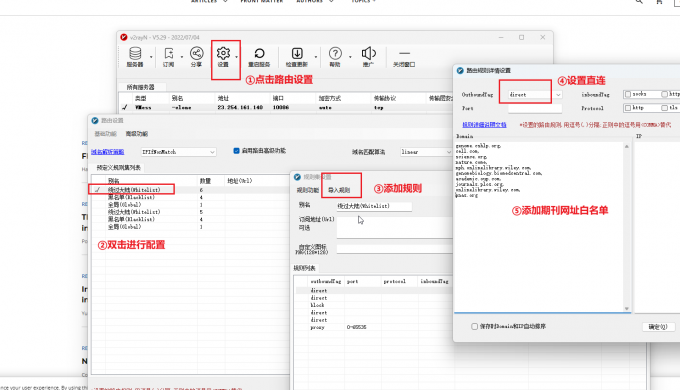Expand the arrow beside the 服务器 icon
Screen dimensions: 680x390
tap(151, 57)
